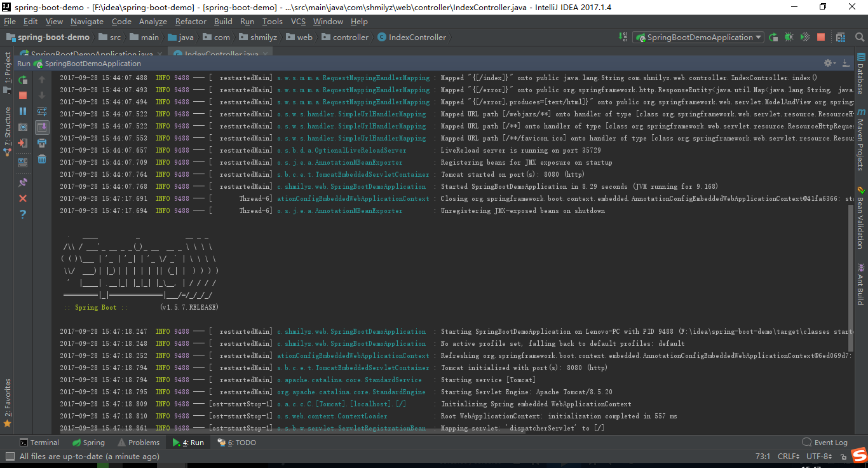Dump threads using the camera icon
The width and height of the screenshot is (868, 468).
tap(22, 126)
